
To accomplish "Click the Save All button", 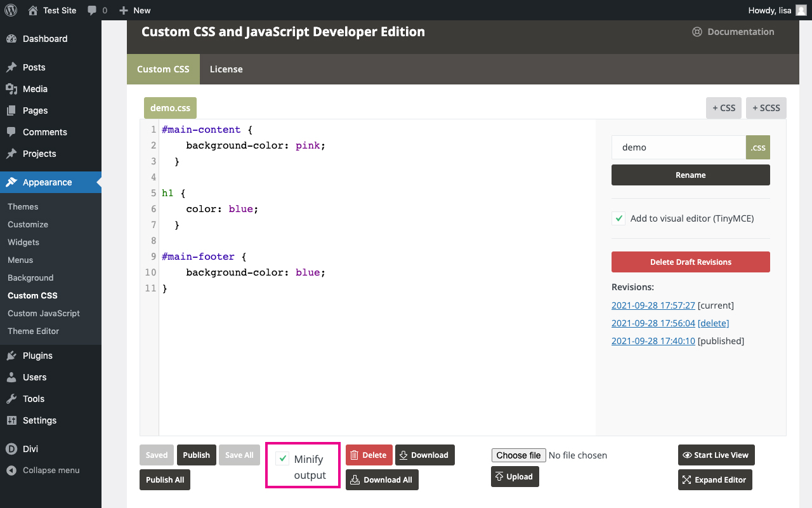I will tap(239, 455).
